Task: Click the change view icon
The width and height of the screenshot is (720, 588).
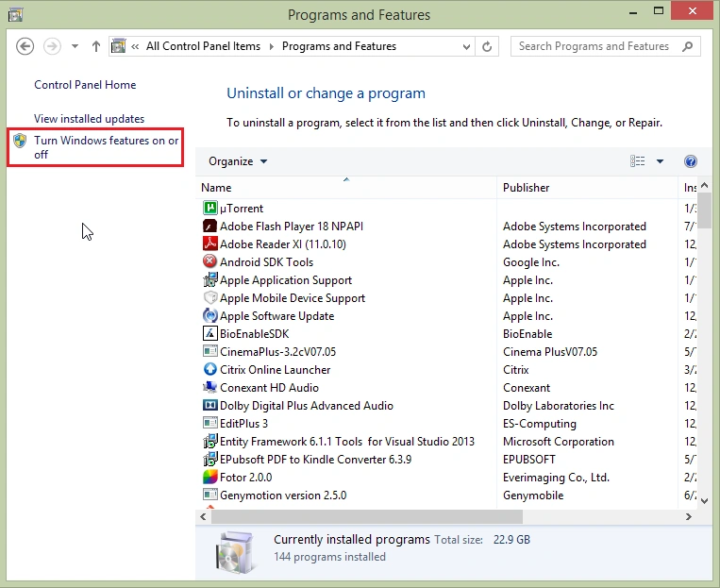Action: (x=637, y=161)
